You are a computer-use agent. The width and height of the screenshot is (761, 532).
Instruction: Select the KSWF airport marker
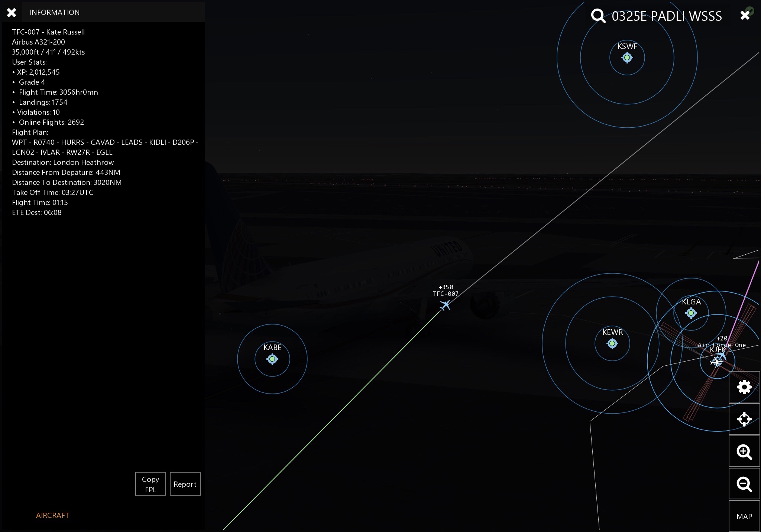627,58
